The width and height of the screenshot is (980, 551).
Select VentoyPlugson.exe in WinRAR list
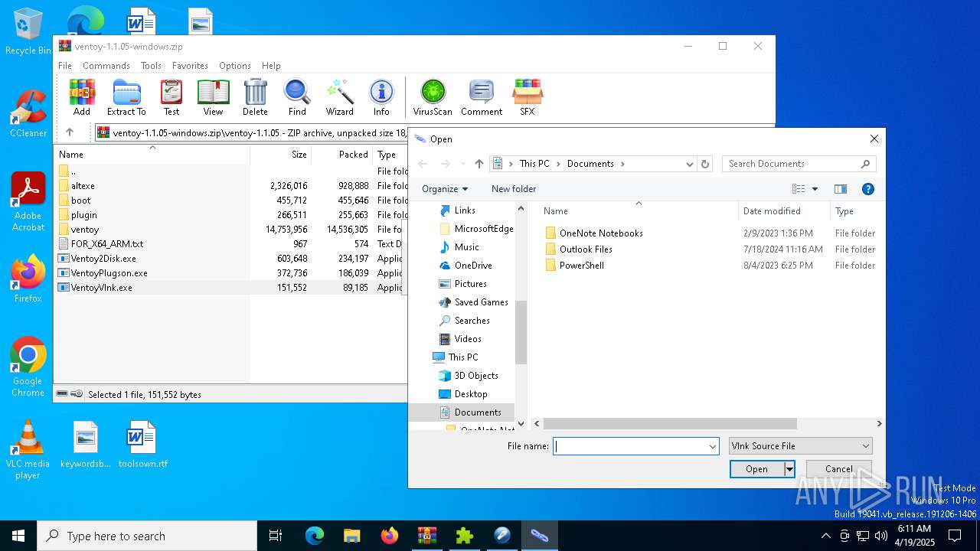[x=109, y=273]
